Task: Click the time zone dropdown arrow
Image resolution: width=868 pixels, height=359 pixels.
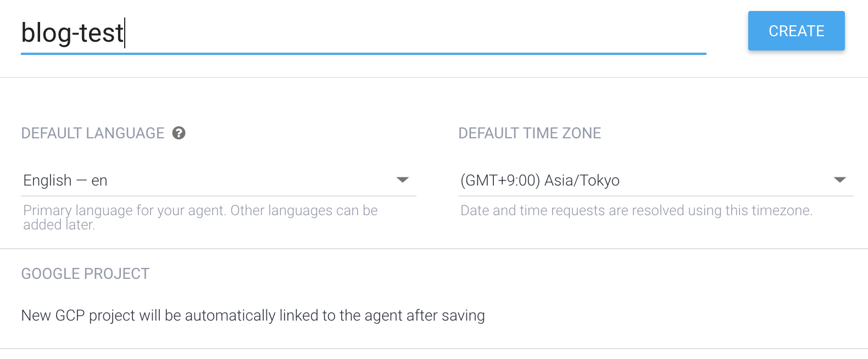Action: click(x=839, y=179)
